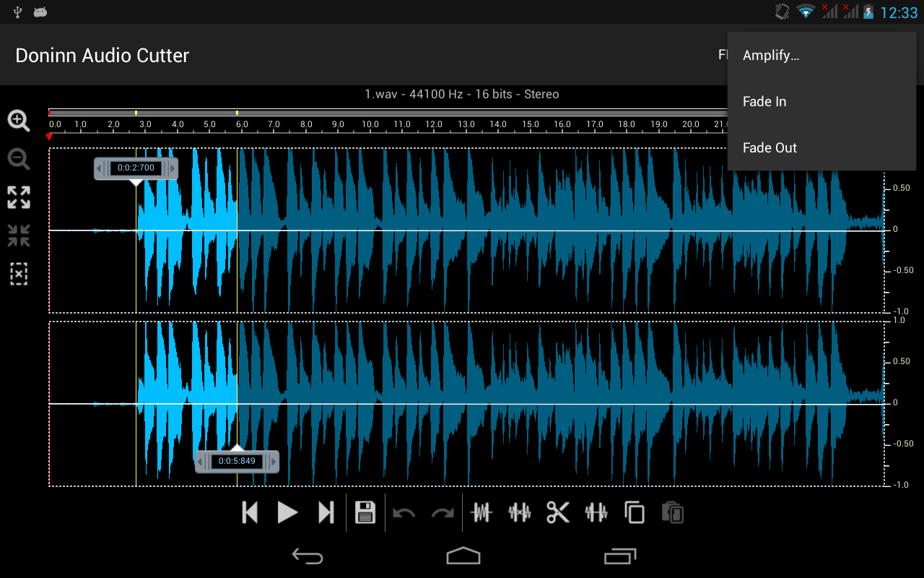The width and height of the screenshot is (924, 578).
Task: Click the second yellow marker on overview bar
Action: click(x=237, y=113)
